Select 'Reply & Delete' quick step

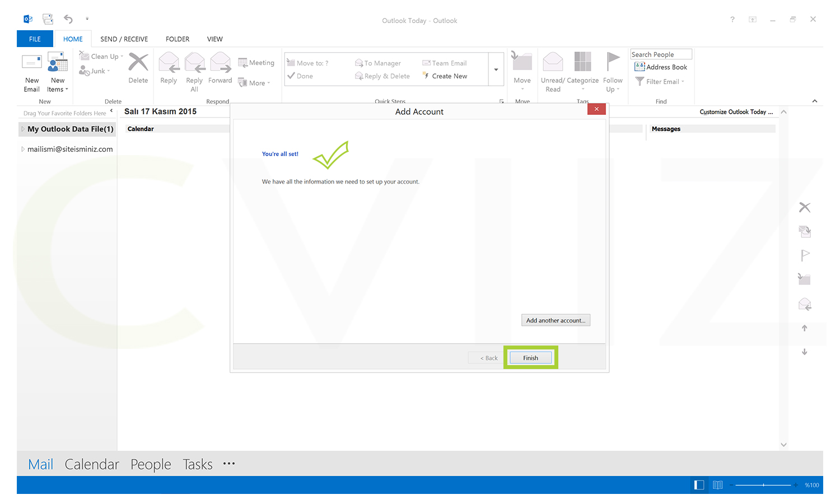click(x=382, y=76)
